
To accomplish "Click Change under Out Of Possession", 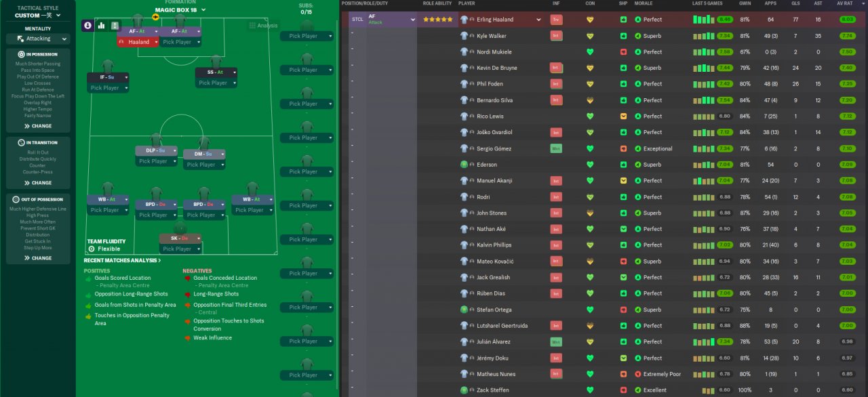I will tap(38, 258).
